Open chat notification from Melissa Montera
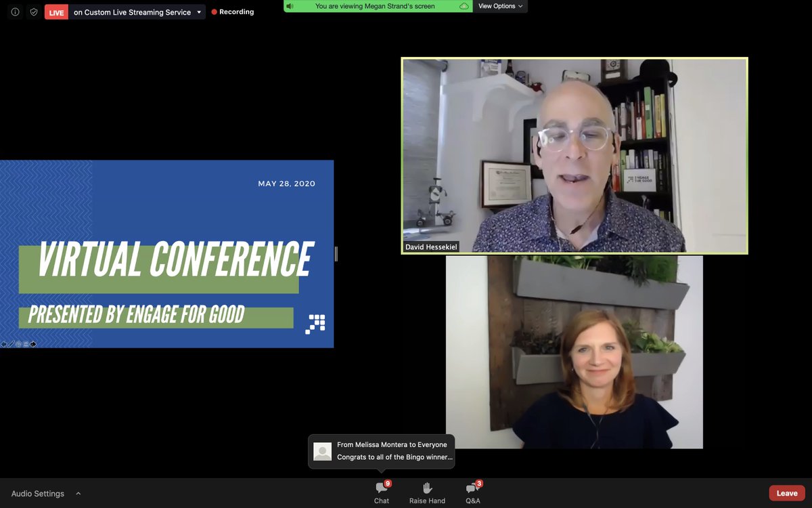 pos(382,451)
